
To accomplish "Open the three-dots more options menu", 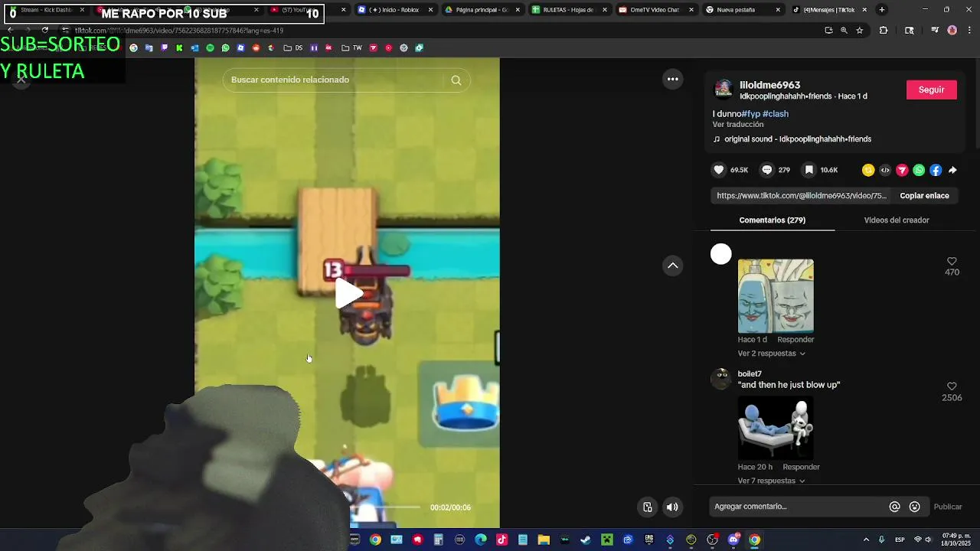I will [672, 79].
